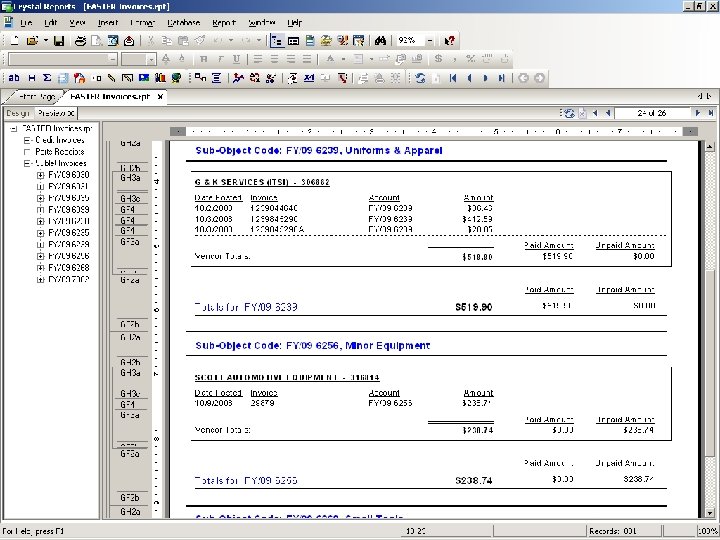Image resolution: width=720 pixels, height=540 pixels.
Task: Toggle Underline formatting
Action: pos(236,59)
